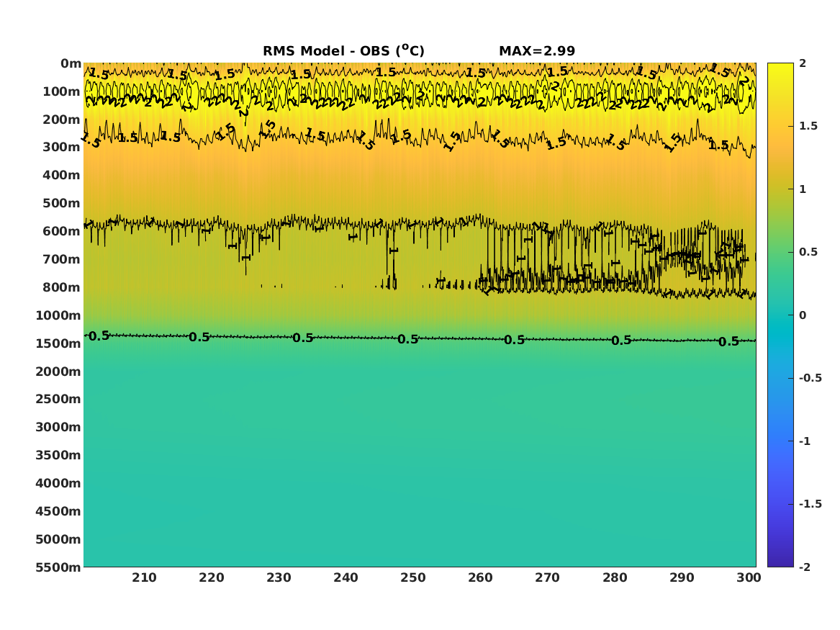Click the "5000m" depth axis label
The height and width of the screenshot is (630, 840).
click(58, 539)
